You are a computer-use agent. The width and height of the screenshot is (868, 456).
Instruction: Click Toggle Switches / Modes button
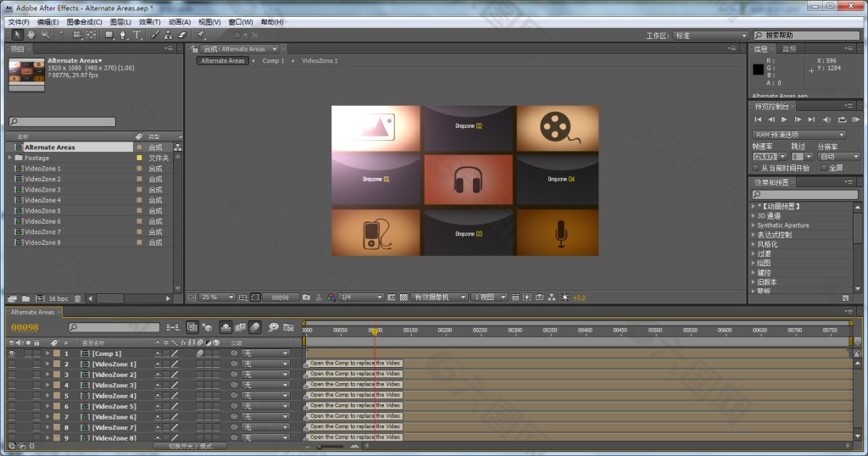[190, 446]
